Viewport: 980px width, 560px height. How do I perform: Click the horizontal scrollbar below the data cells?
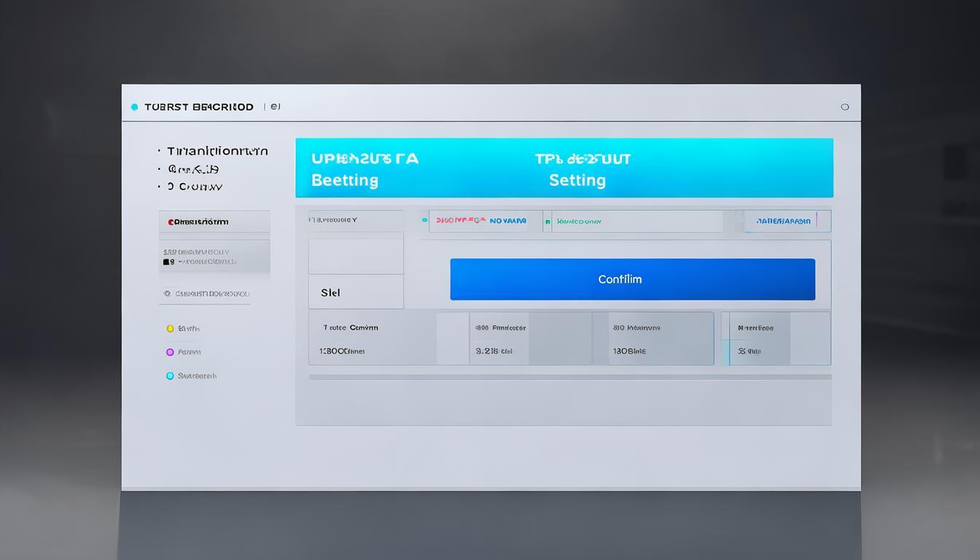(569, 377)
